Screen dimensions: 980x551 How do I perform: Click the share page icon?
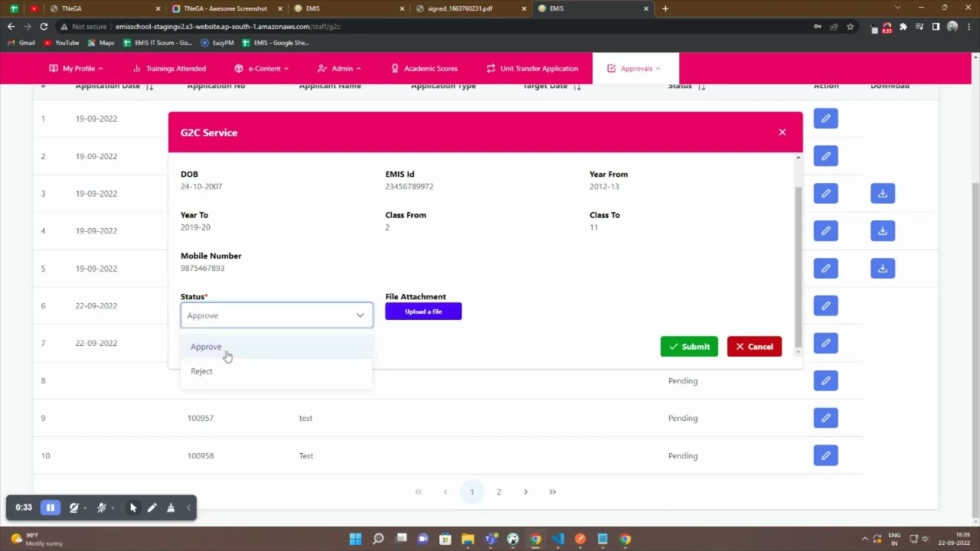pos(834,26)
